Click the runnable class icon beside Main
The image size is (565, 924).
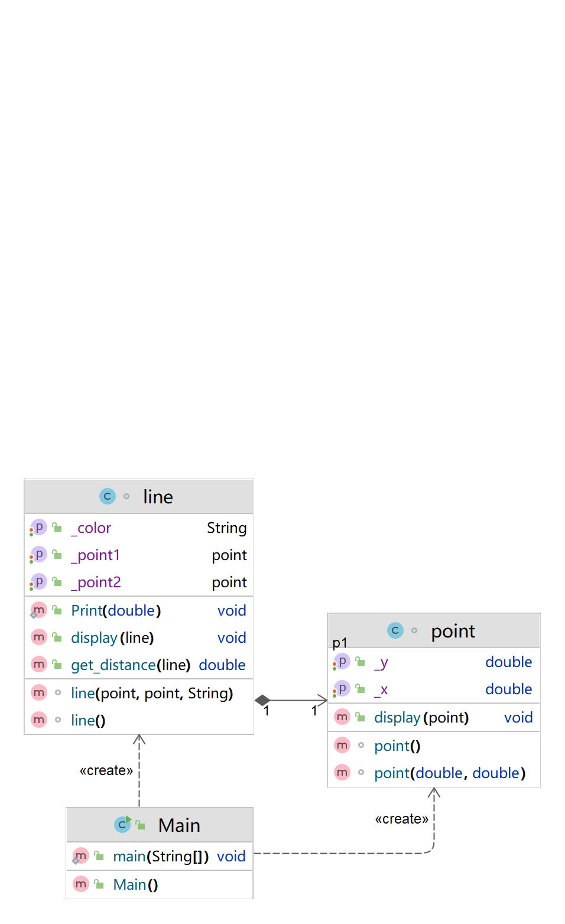pos(122,824)
